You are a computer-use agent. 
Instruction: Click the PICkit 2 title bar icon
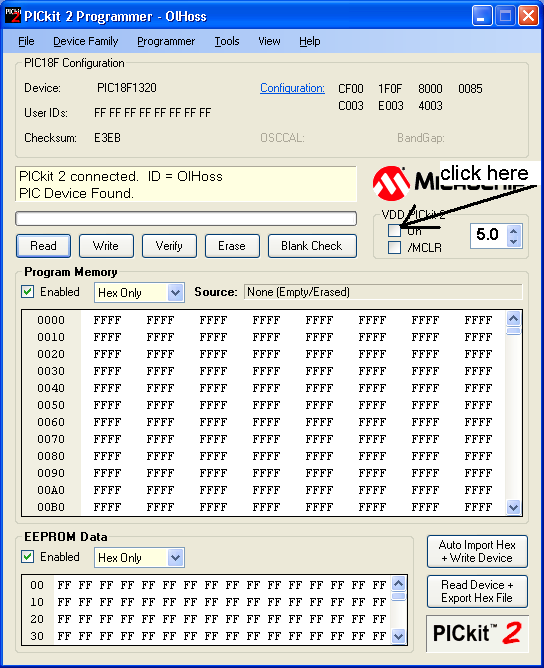pyautogui.click(x=12, y=16)
